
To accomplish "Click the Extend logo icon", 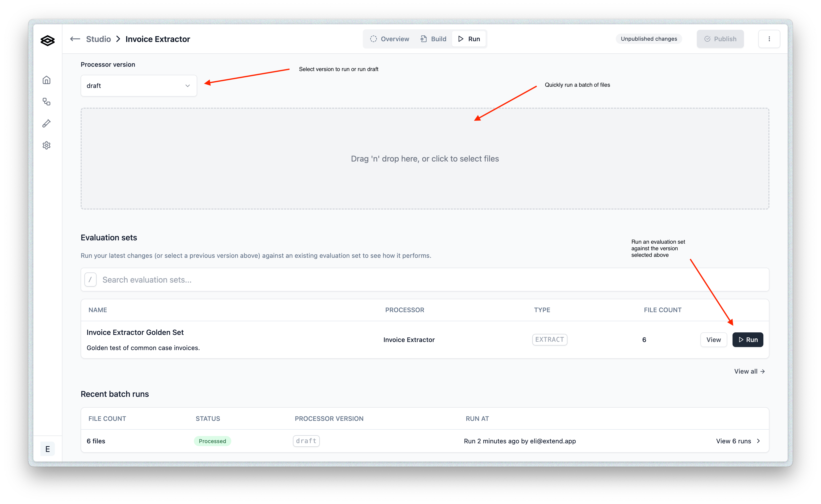I will pos(47,41).
